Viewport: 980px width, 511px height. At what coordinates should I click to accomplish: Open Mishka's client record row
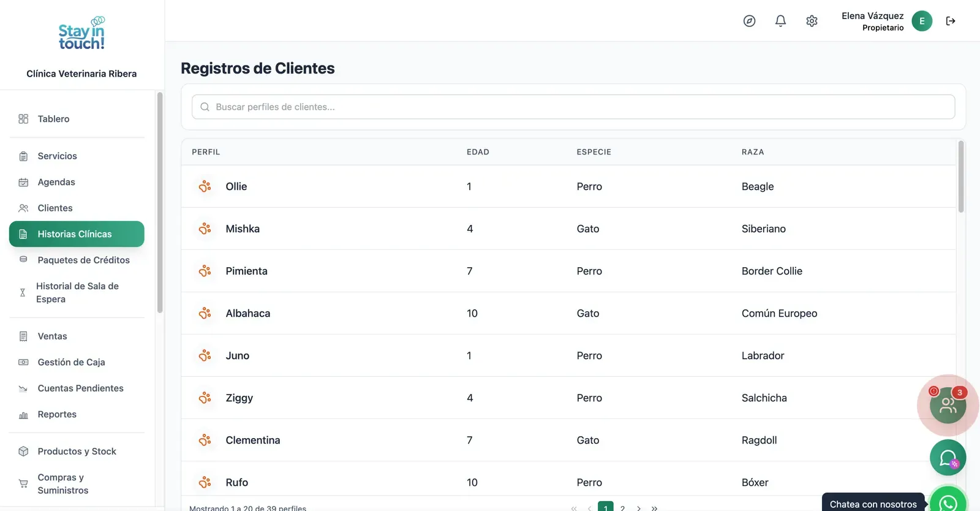click(568, 229)
